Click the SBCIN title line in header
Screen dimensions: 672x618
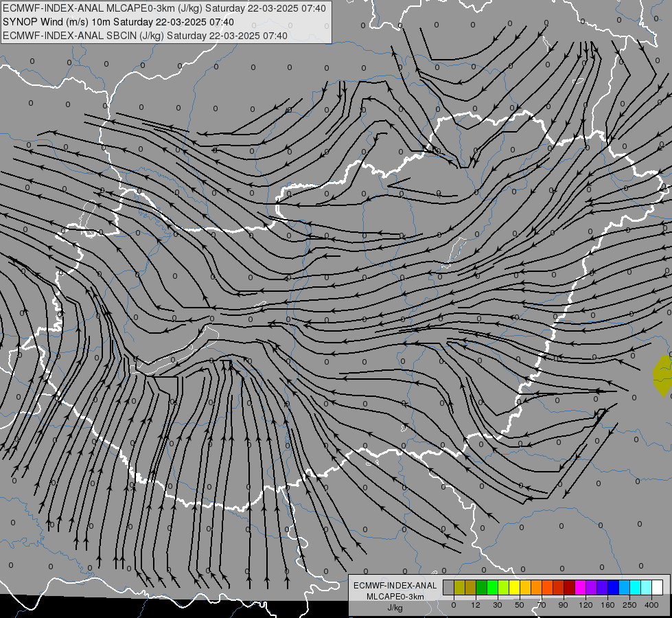[x=145, y=36]
